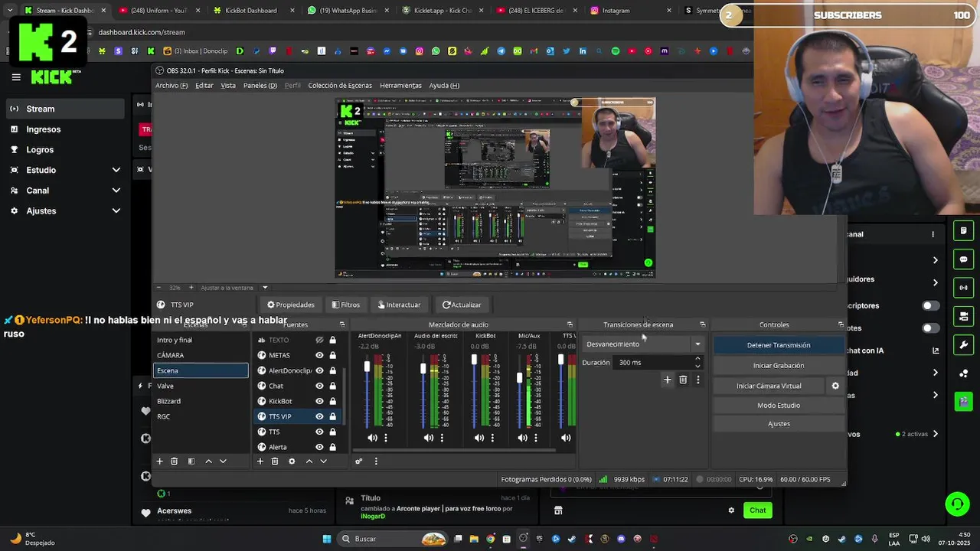The image size is (980, 551).
Task: Click Detener Transmisión button
Action: click(x=779, y=345)
